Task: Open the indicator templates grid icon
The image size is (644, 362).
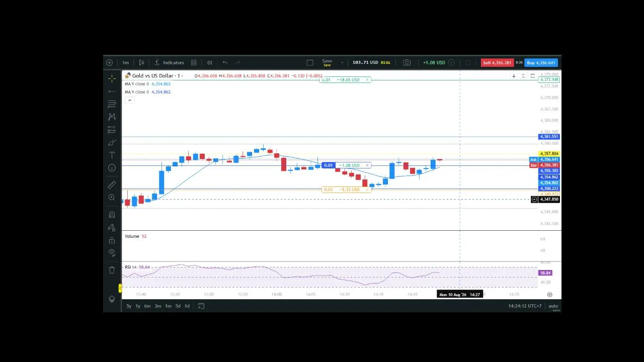Action: click(194, 63)
